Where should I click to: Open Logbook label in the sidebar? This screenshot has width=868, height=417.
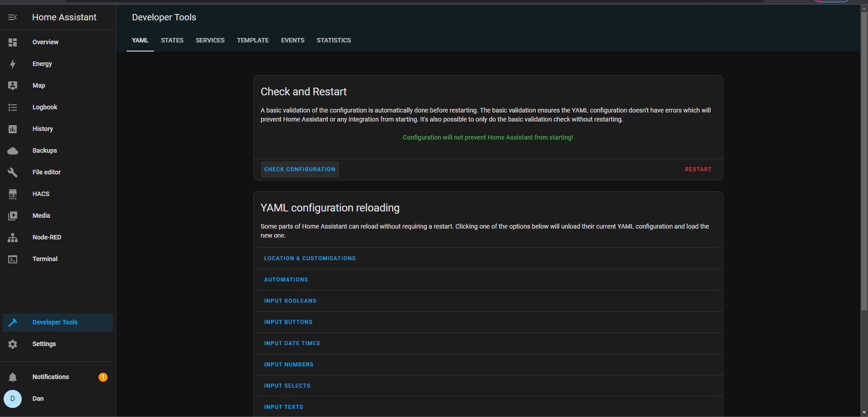point(45,107)
